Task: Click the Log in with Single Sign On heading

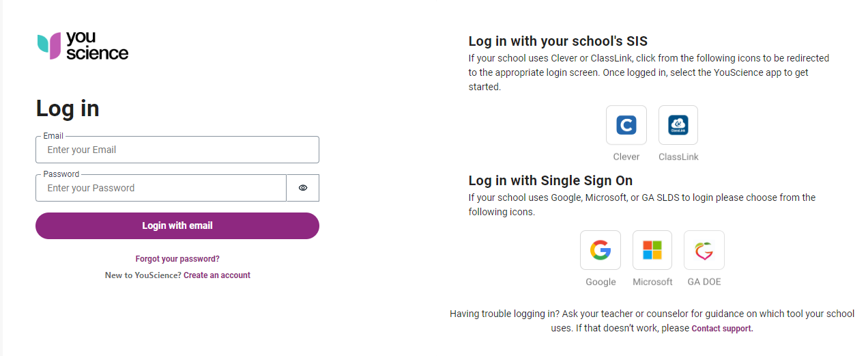Action: (550, 180)
